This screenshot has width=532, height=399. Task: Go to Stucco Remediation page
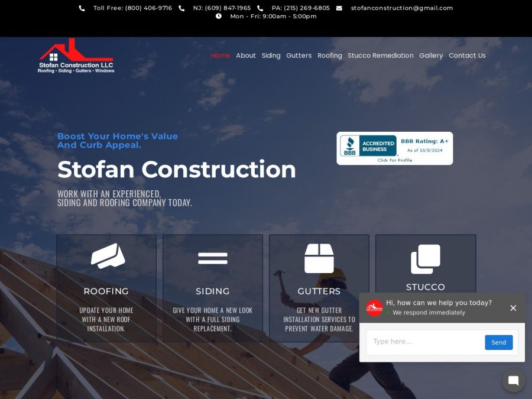pyautogui.click(x=380, y=56)
